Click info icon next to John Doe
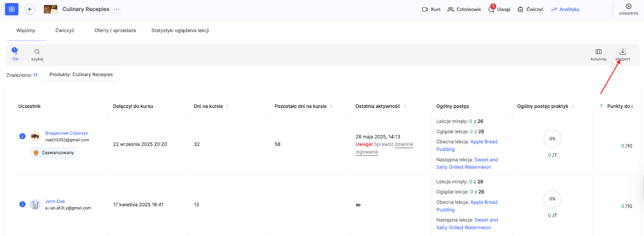644x236 pixels. click(x=23, y=204)
